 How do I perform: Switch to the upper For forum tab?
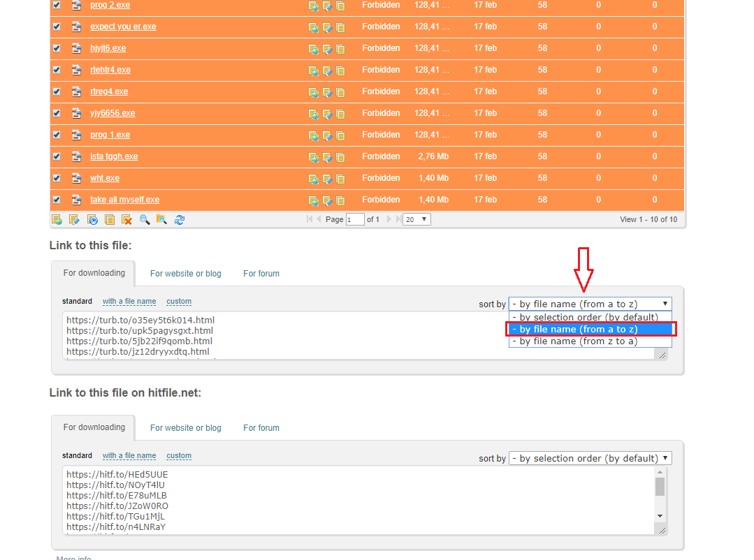pos(261,274)
